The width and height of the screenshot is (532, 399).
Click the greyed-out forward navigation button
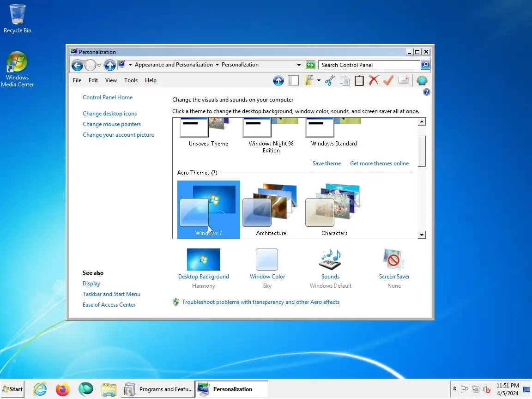point(90,65)
